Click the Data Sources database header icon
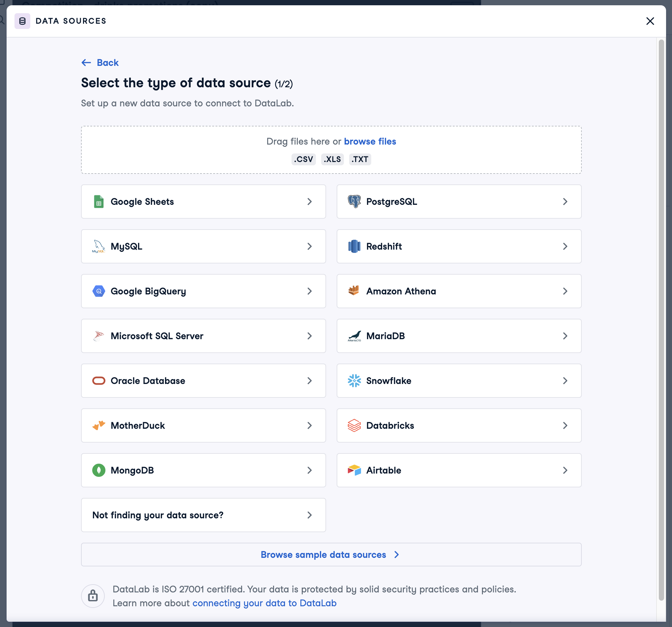 click(x=22, y=21)
